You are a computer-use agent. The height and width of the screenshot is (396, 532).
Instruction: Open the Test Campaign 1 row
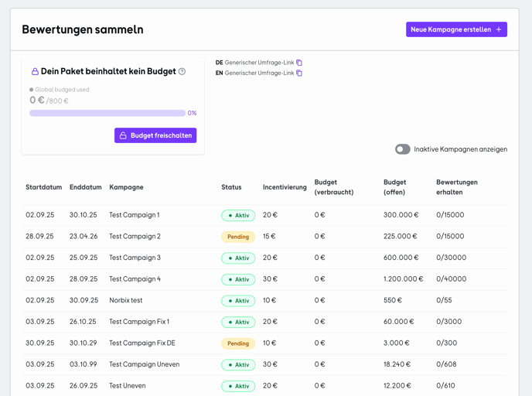[135, 215]
